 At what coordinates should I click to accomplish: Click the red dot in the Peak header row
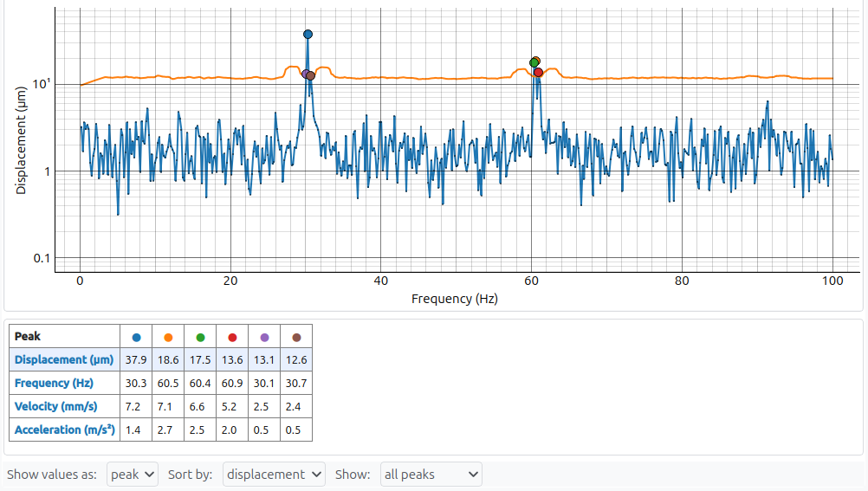click(x=232, y=337)
